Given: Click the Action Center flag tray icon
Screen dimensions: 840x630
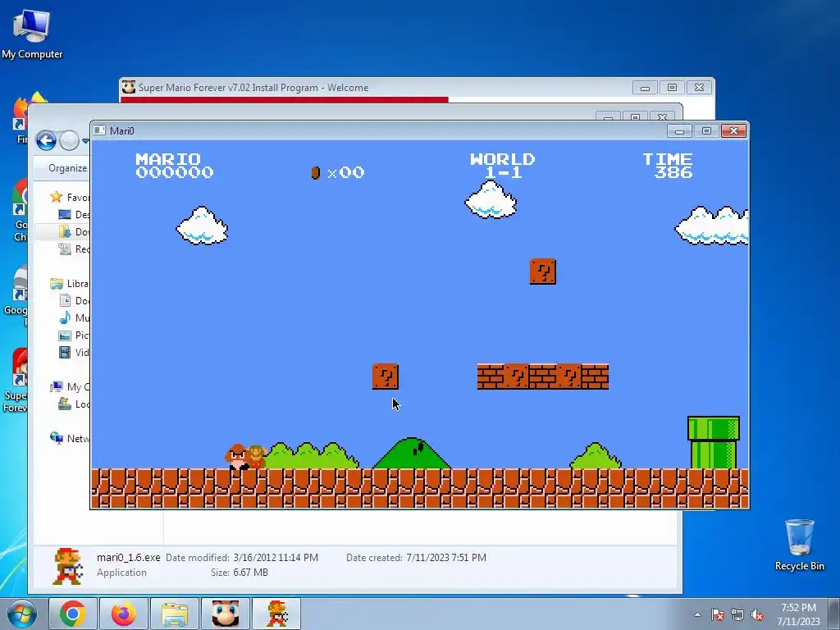Looking at the screenshot, I should (717, 615).
